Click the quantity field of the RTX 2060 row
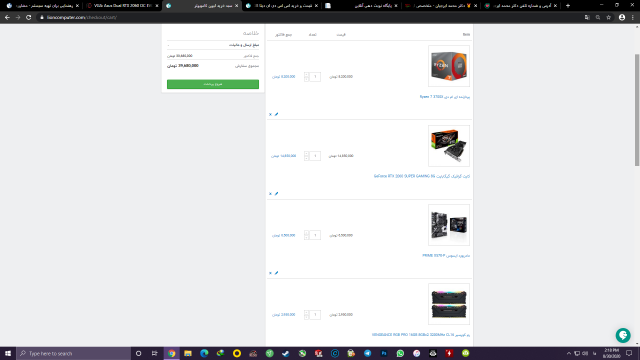 pyautogui.click(x=315, y=156)
